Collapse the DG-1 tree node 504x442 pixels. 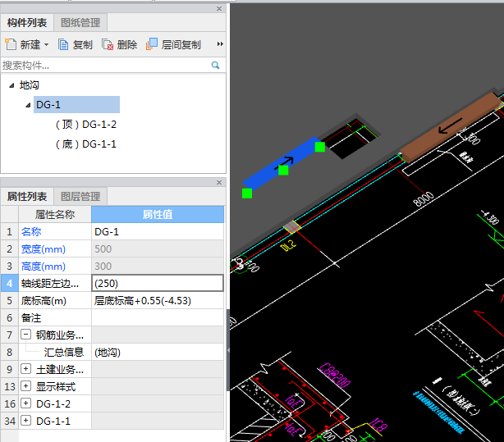point(28,105)
